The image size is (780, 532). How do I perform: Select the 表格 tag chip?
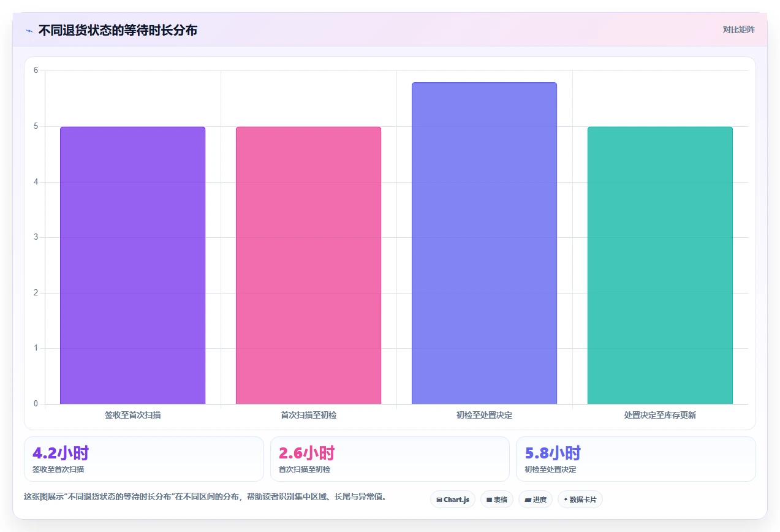tap(497, 500)
